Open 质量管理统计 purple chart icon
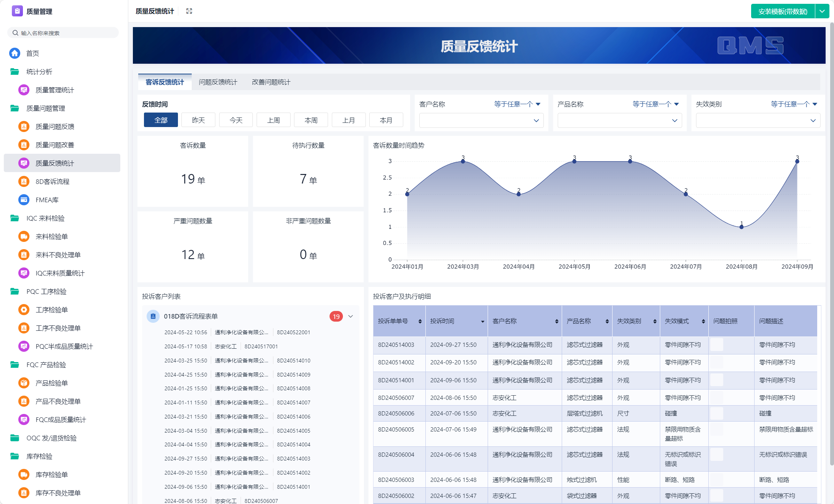This screenshot has width=834, height=504. tap(24, 90)
